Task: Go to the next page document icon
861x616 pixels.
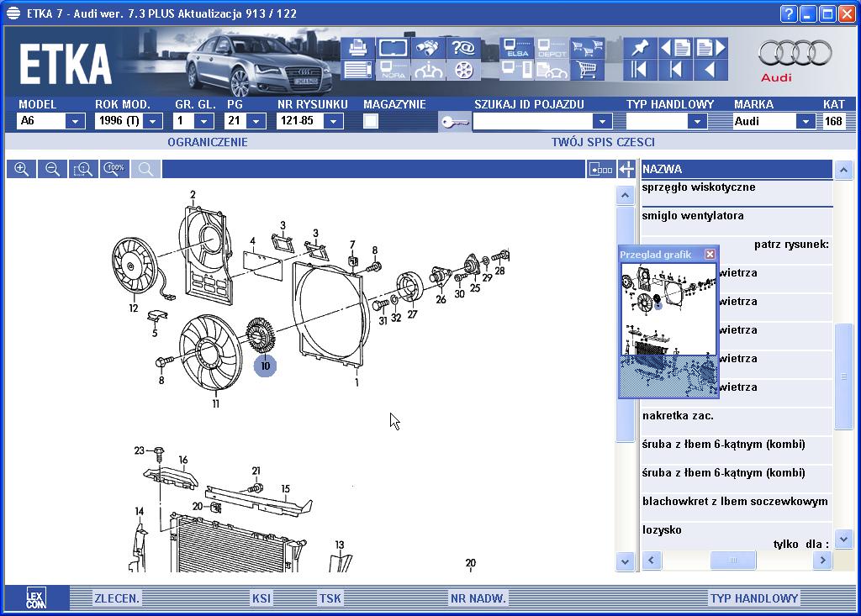Action: tap(710, 48)
